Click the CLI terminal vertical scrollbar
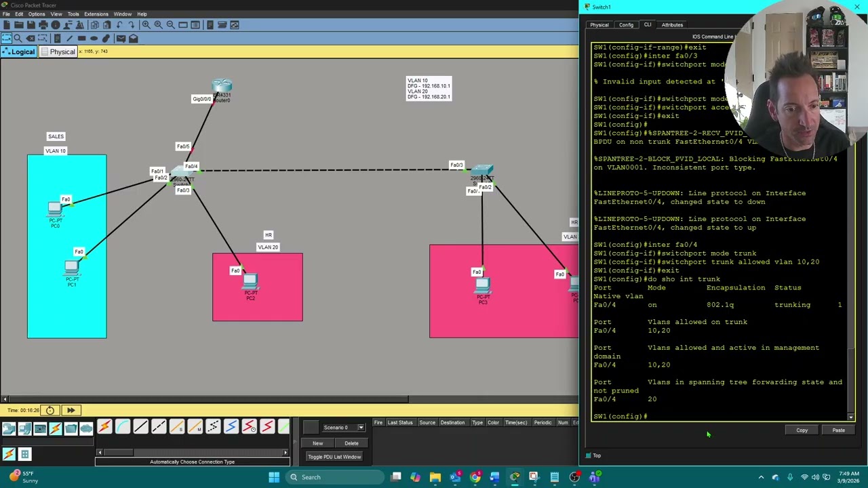The width and height of the screenshot is (868, 488). coord(852,230)
